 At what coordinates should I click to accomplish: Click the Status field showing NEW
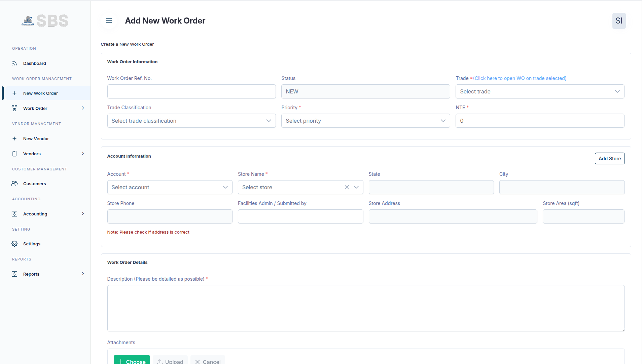(365, 91)
